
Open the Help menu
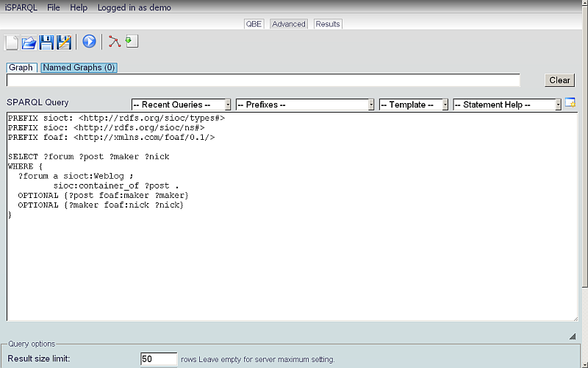click(x=79, y=7)
